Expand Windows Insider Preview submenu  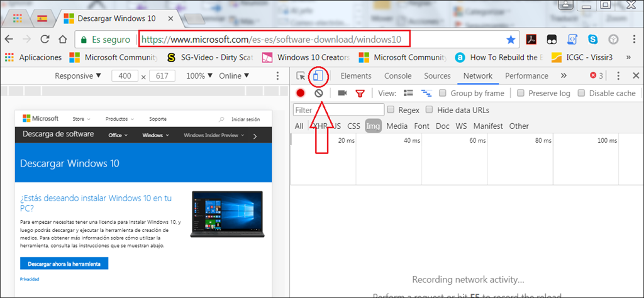click(x=214, y=135)
